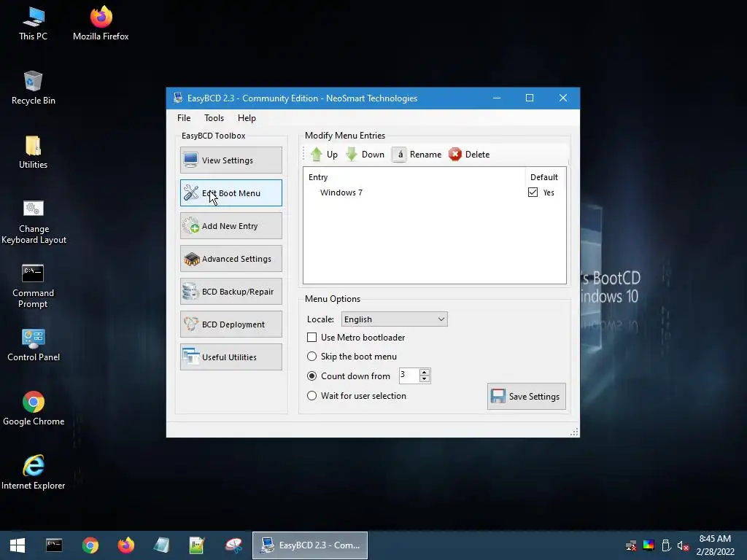Open BCD Backup/Repair
Image resolution: width=747 pixels, height=560 pixels.
pos(231,292)
